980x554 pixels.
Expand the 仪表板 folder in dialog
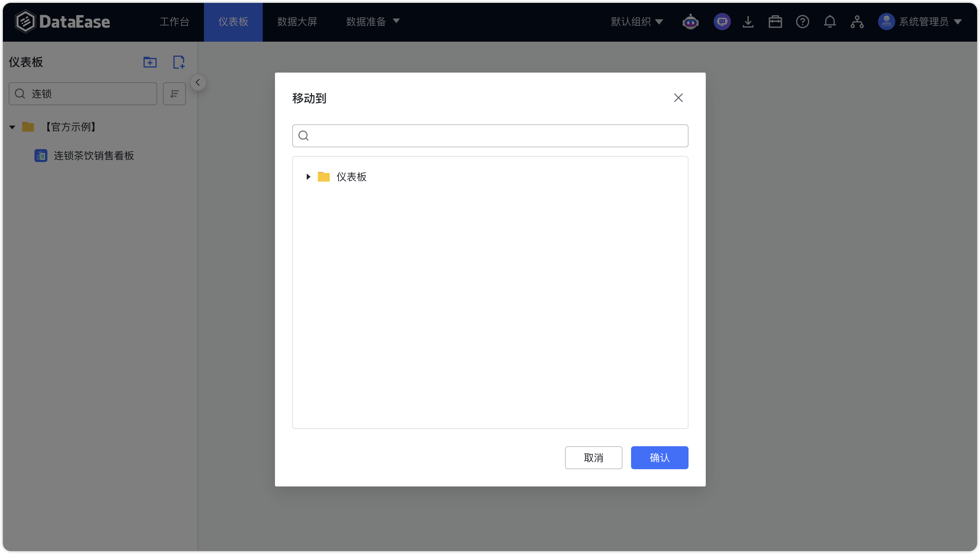point(308,177)
